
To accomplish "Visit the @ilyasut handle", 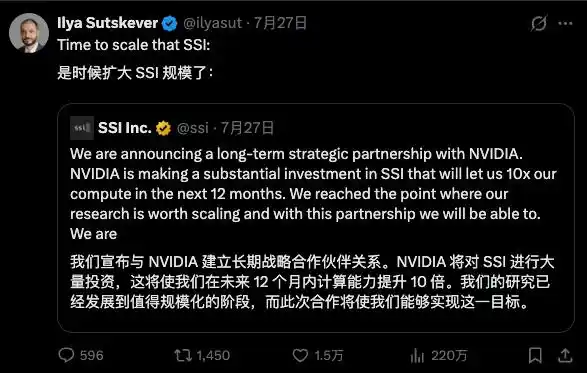I will pyautogui.click(x=212, y=23).
